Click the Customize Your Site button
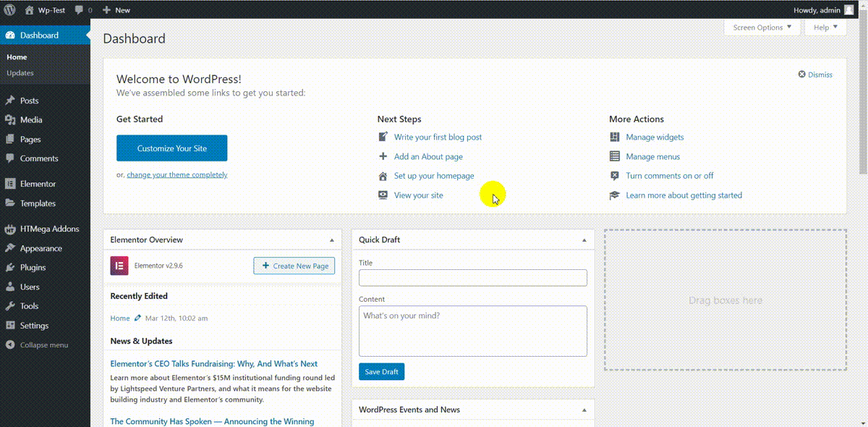Viewport: 868px width, 427px height. [x=172, y=148]
